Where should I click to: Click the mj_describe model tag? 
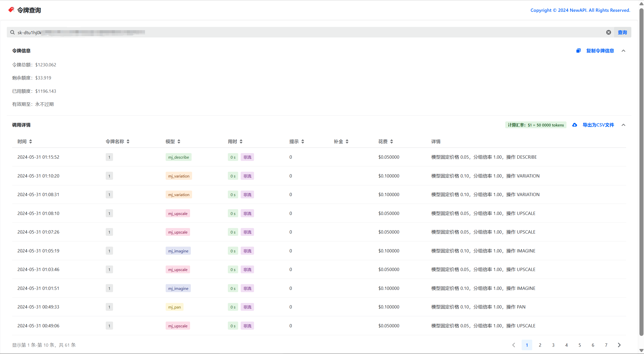click(178, 157)
